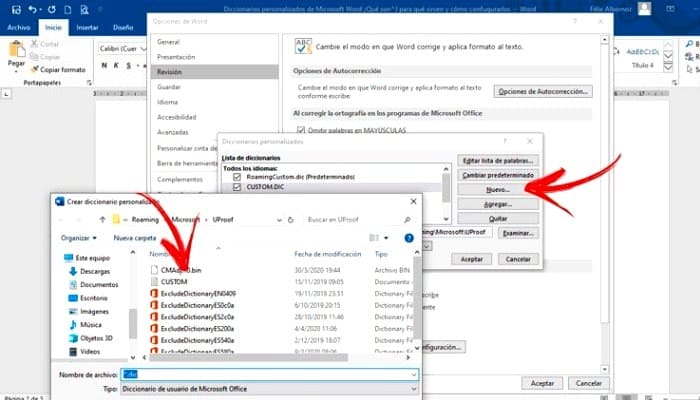Click Nueva carpeta in file dialog
700x400 pixels.
tap(135, 238)
